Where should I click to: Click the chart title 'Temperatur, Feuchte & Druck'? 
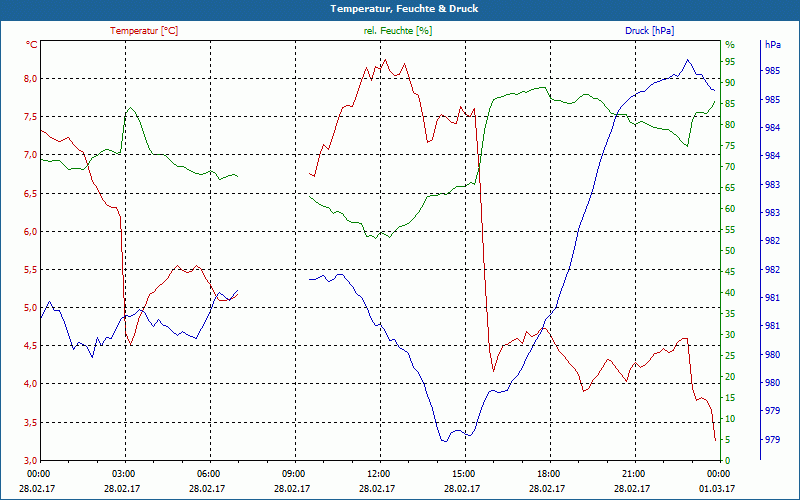coord(404,9)
